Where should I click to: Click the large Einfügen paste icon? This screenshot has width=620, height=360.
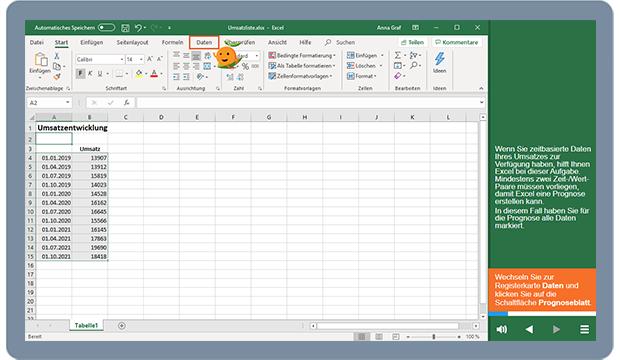40,59
